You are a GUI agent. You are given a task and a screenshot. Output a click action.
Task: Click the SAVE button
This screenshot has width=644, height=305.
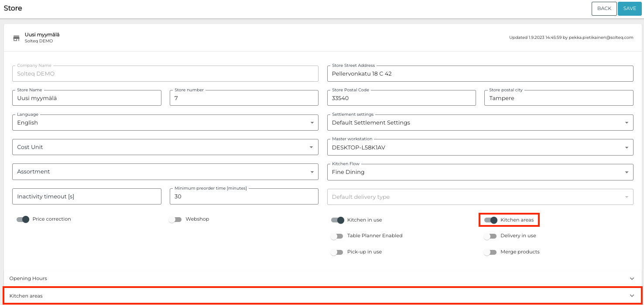630,9
